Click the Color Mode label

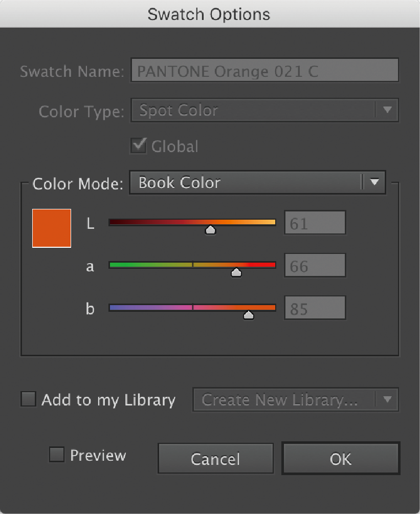pos(78,184)
